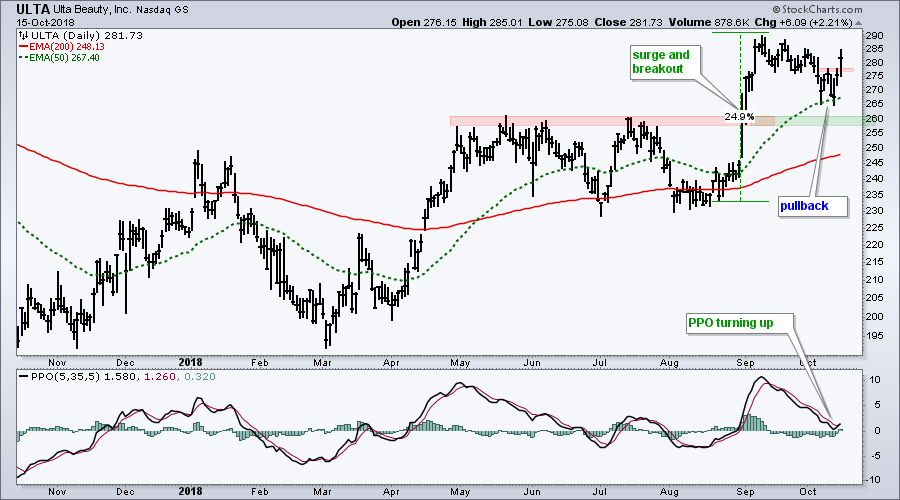Image resolution: width=900 pixels, height=500 pixels.
Task: Click the Chg +6.09 (+2.21%) value
Action: (x=804, y=22)
